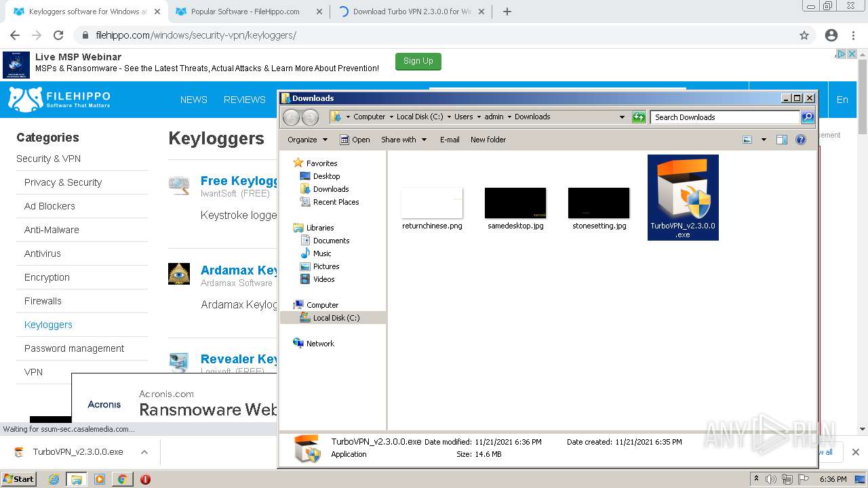Click the Chrome address bar URL
The image size is (868, 488).
click(x=196, y=35)
